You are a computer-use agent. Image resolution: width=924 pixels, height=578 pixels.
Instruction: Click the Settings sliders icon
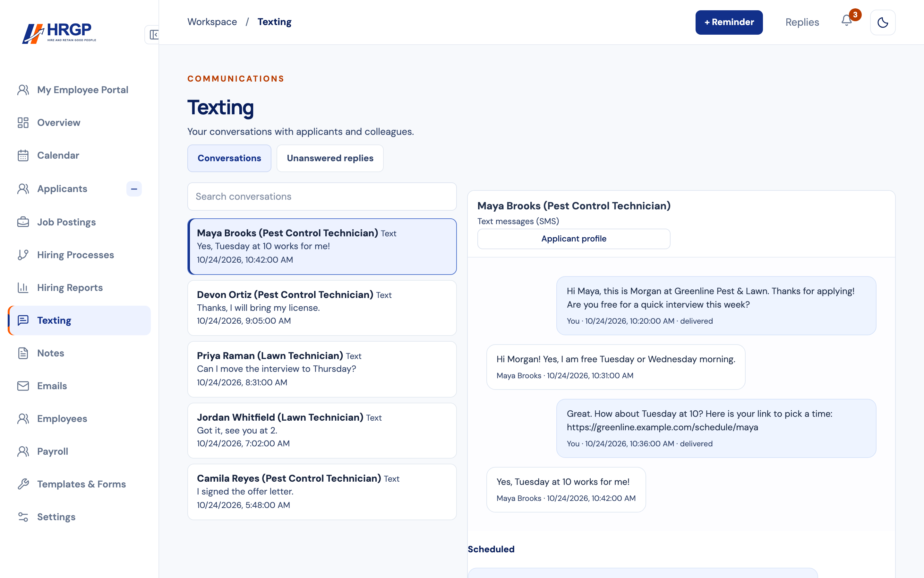23,517
